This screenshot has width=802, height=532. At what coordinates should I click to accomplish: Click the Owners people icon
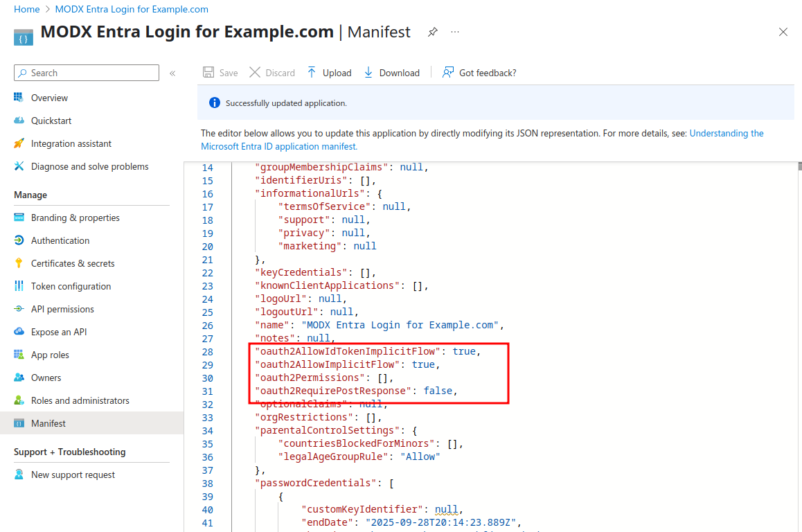click(x=19, y=378)
